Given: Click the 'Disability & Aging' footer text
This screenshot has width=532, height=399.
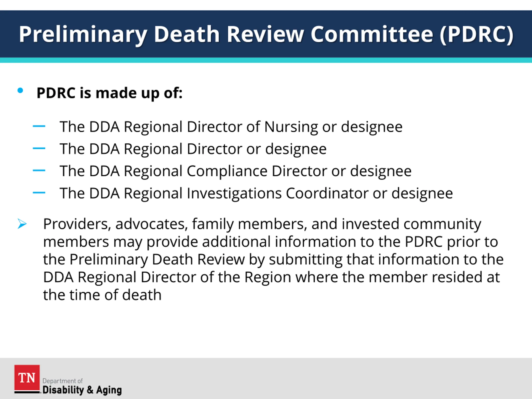Looking at the screenshot, I should tap(82, 390).
